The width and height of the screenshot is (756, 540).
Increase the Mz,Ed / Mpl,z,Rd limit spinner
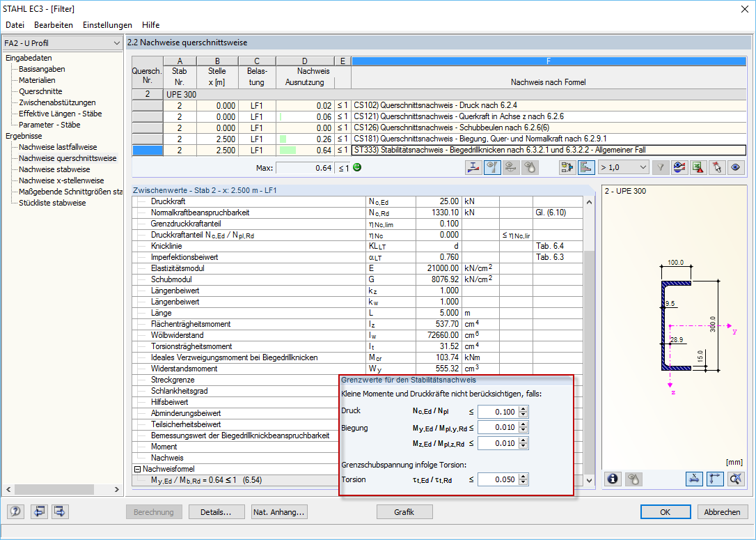click(523, 440)
